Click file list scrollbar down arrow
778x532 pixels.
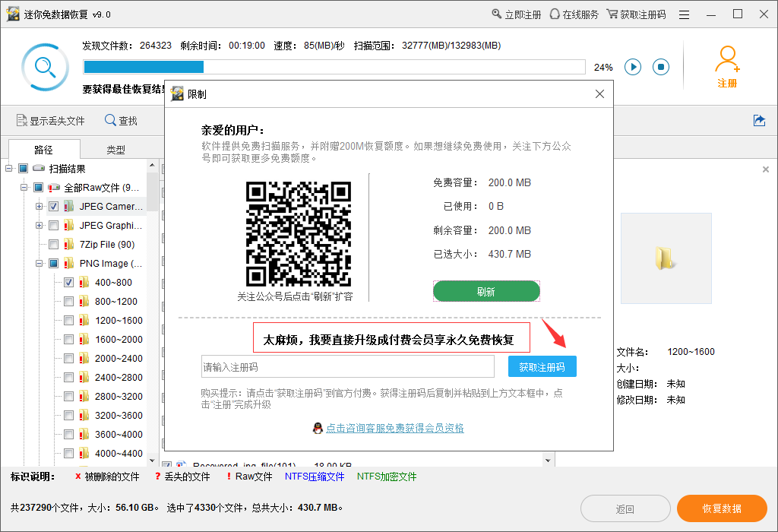point(548,461)
